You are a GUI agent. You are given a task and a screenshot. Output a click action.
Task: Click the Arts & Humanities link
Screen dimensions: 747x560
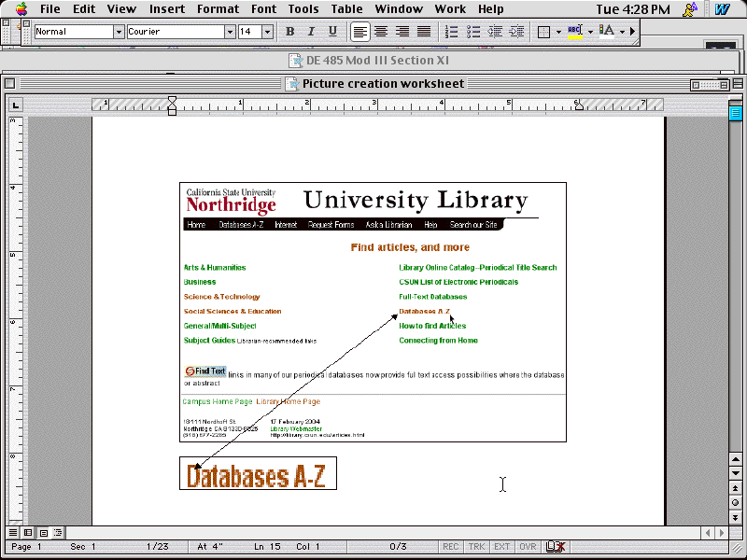click(215, 268)
